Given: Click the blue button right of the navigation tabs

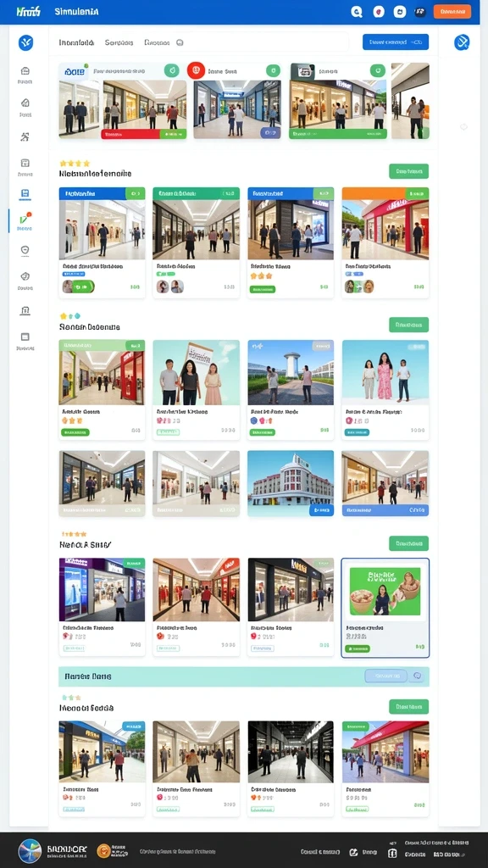Looking at the screenshot, I should (x=395, y=42).
